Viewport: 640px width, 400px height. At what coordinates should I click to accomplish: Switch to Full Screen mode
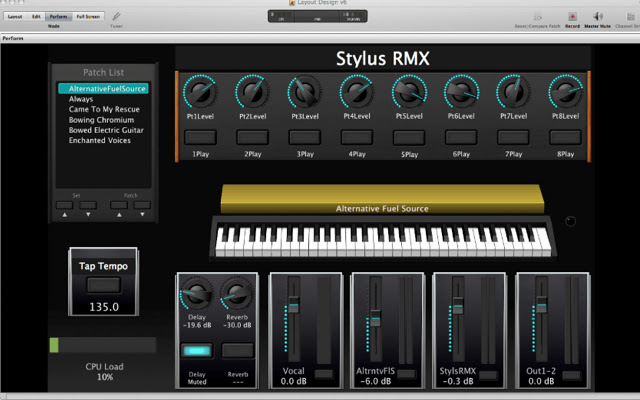pos(88,17)
